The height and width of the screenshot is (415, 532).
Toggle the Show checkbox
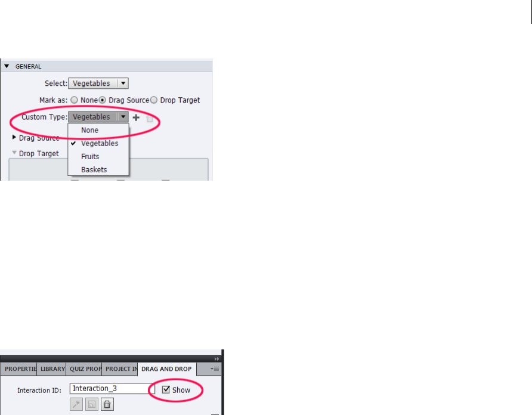pyautogui.click(x=166, y=389)
